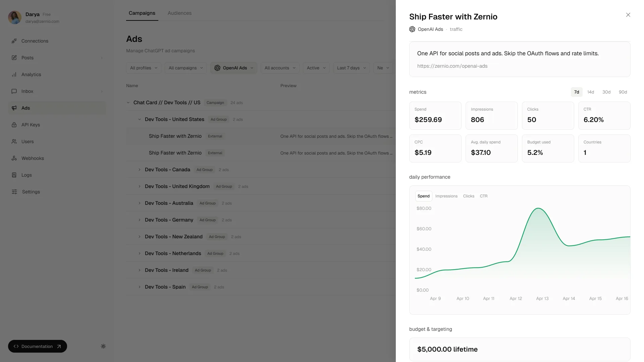Select first Ship Faster with Zernio ad row
This screenshot has height=362, width=644.
click(x=261, y=136)
